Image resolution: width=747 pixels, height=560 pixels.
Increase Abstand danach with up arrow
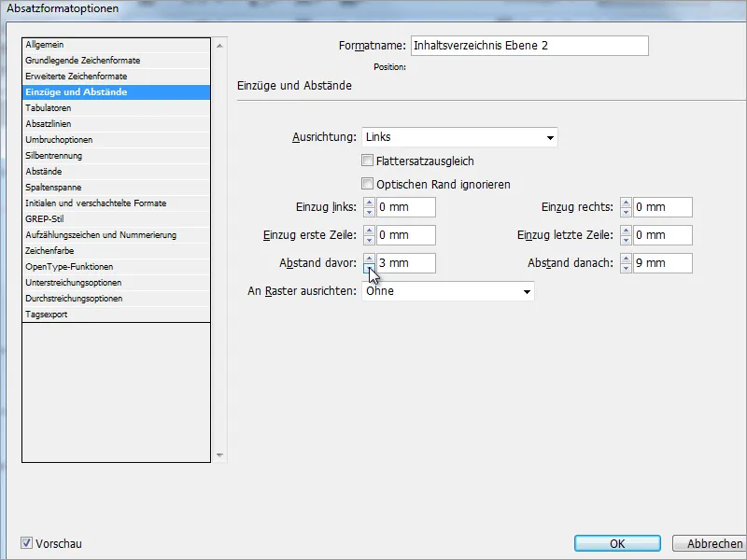click(626, 259)
